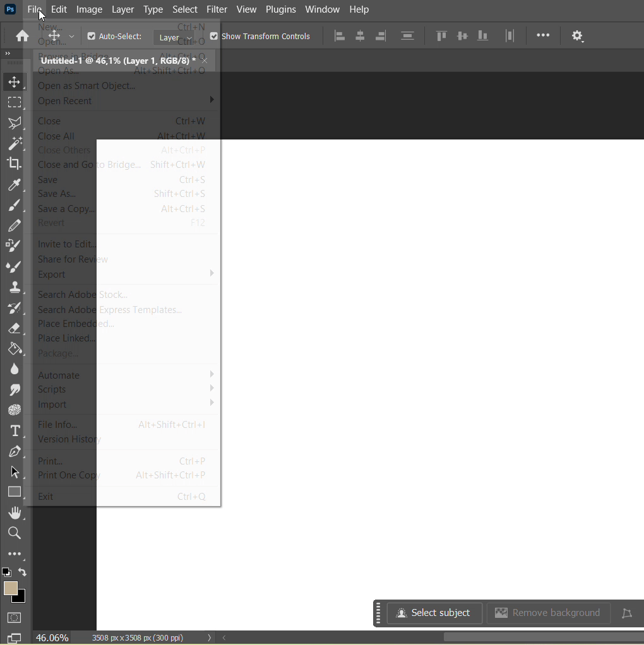Select the Zoom tool
This screenshot has height=645, width=644.
tap(15, 533)
